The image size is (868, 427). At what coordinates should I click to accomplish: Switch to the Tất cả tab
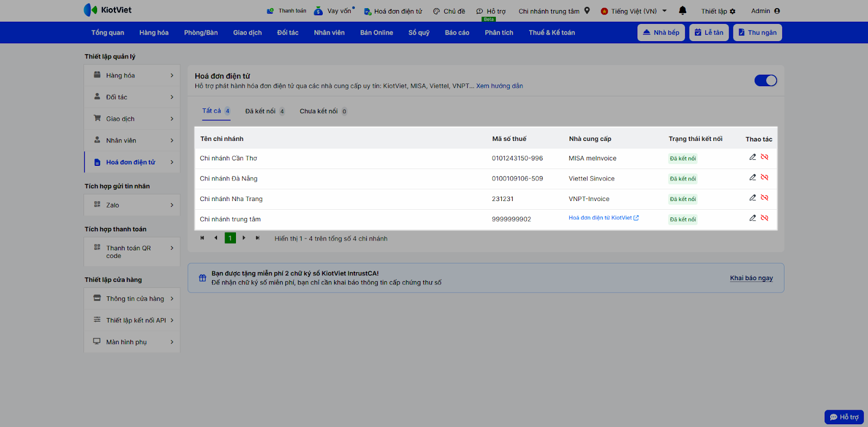[x=216, y=111]
